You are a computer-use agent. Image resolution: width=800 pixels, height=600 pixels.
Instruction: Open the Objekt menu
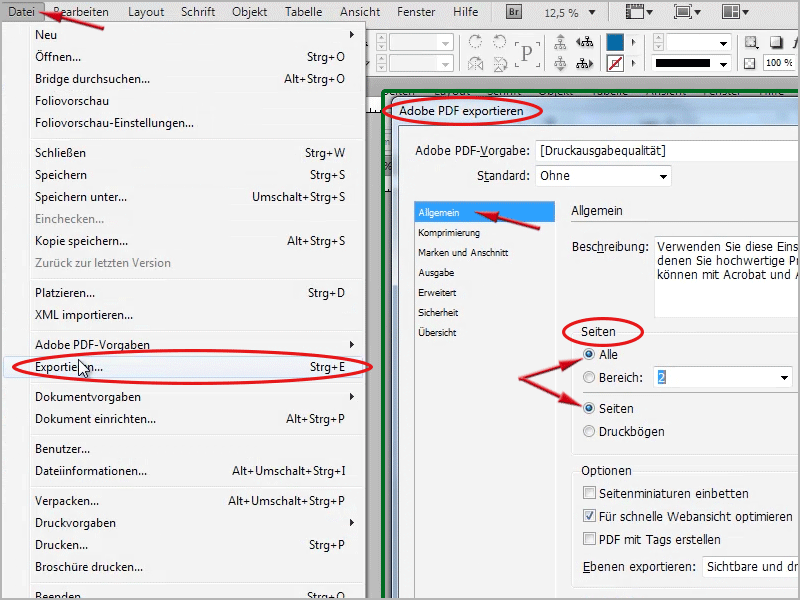click(x=249, y=12)
